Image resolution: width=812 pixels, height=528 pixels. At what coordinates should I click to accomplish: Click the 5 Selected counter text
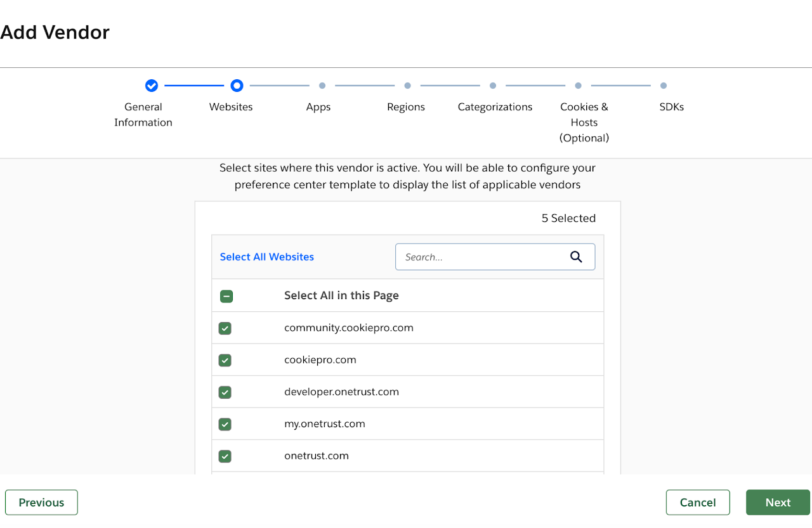(568, 218)
